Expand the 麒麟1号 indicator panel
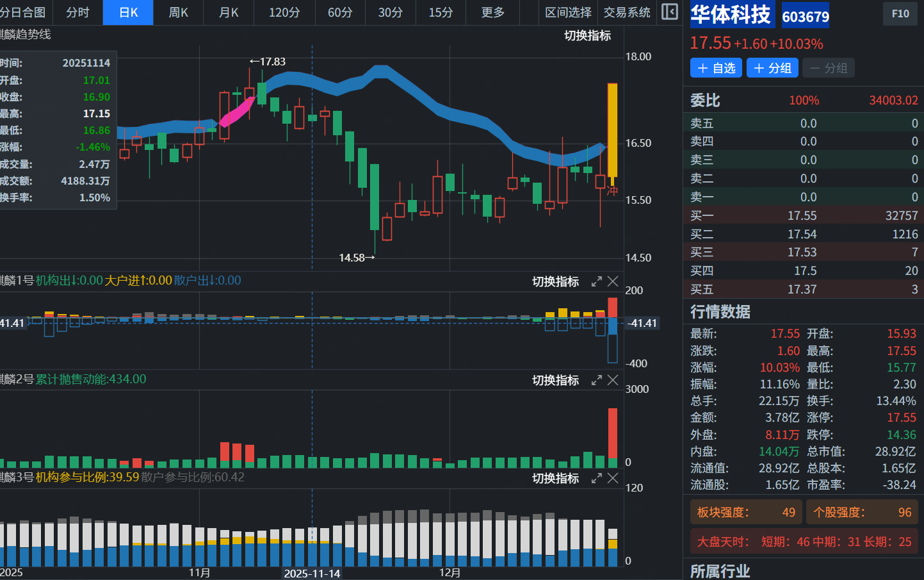This screenshot has height=580, width=924. [597, 281]
